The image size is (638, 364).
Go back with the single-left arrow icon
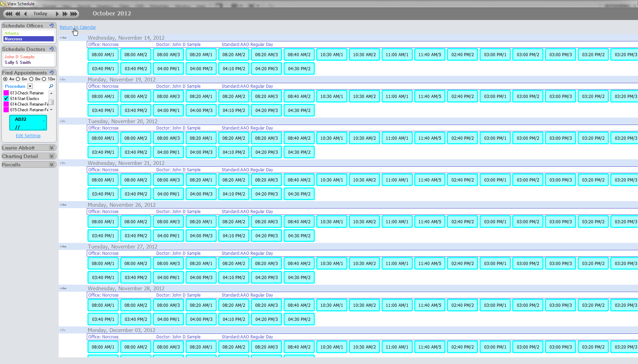point(25,14)
